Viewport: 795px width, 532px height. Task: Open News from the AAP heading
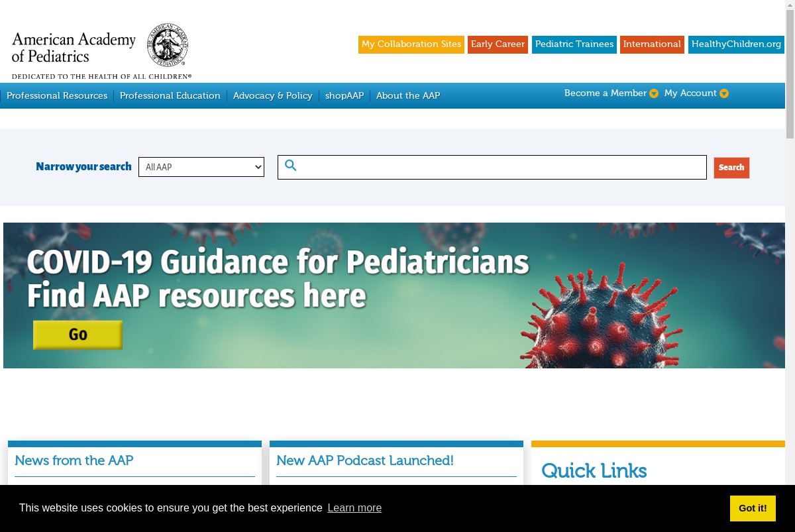point(74,460)
